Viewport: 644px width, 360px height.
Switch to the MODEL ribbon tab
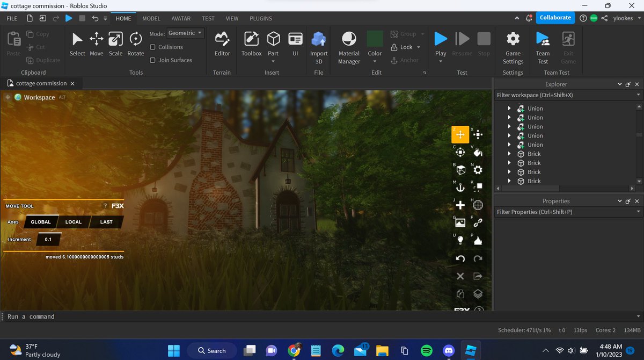(151, 18)
